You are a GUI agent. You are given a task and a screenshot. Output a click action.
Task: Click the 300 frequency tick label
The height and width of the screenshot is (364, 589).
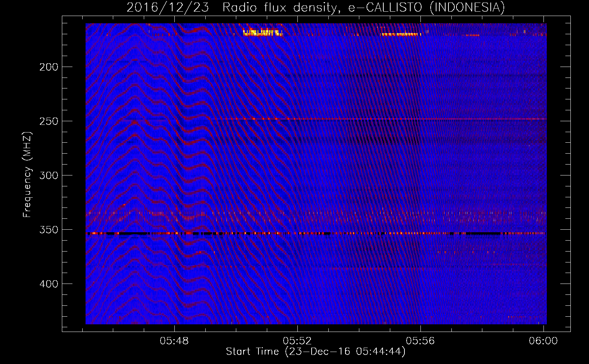pos(49,175)
